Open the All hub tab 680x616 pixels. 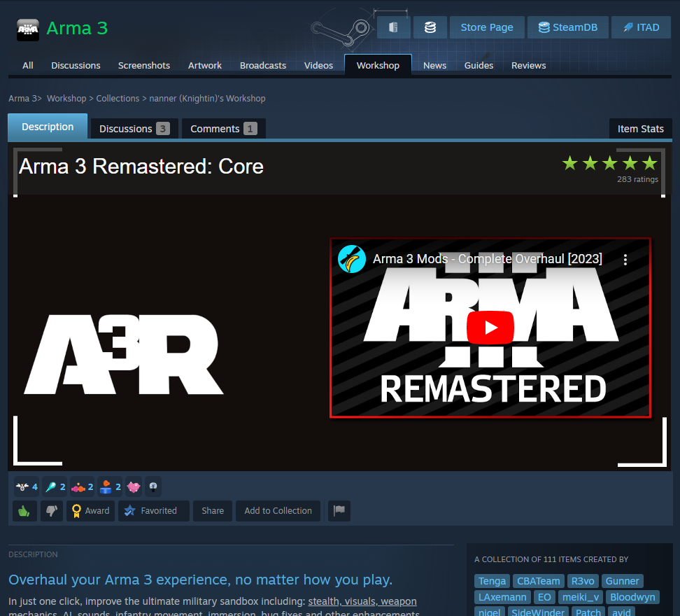point(28,66)
